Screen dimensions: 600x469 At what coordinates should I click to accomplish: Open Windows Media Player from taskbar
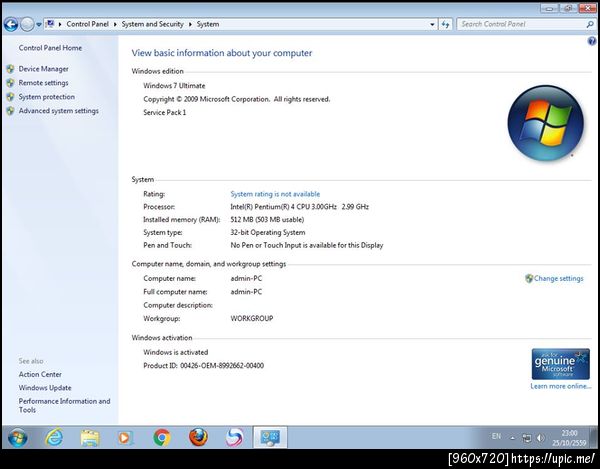tap(126, 437)
